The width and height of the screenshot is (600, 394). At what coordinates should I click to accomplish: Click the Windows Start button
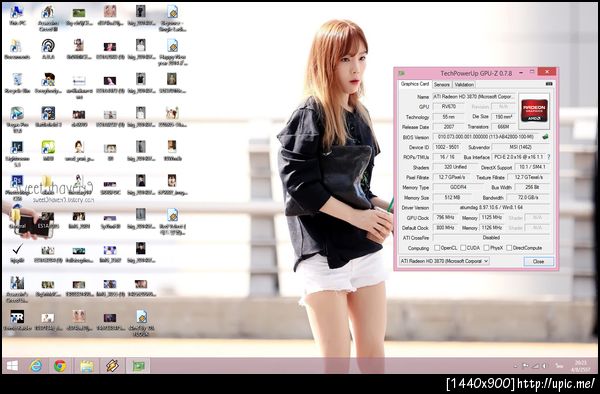point(12,366)
